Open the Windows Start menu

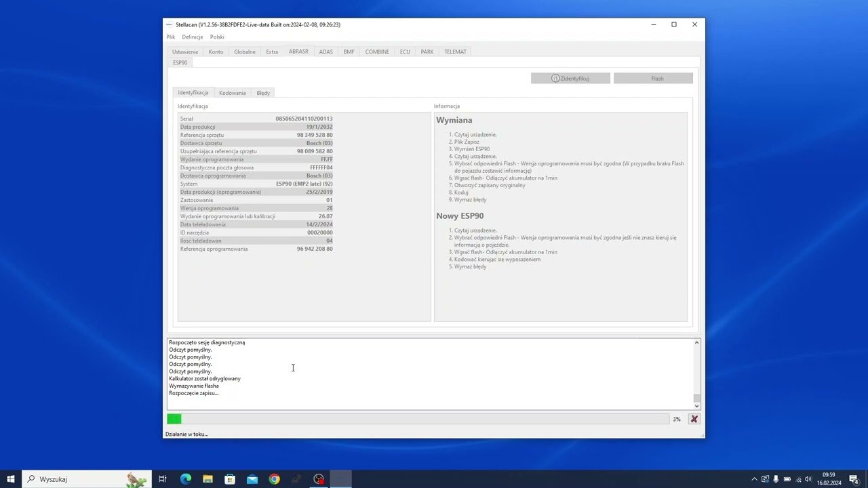11,479
